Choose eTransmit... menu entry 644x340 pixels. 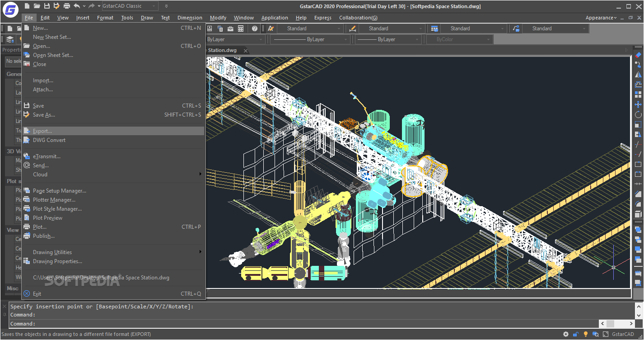[114, 156]
